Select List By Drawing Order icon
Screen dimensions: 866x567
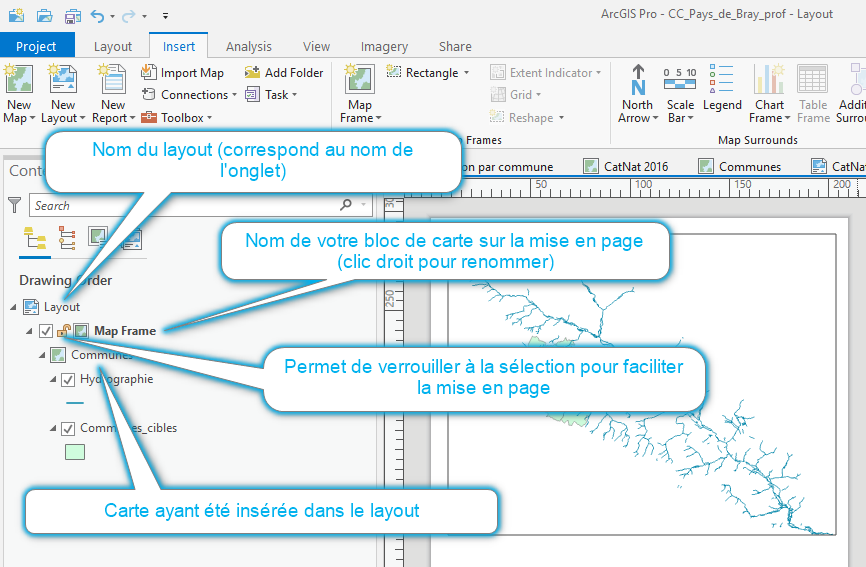[x=35, y=239]
